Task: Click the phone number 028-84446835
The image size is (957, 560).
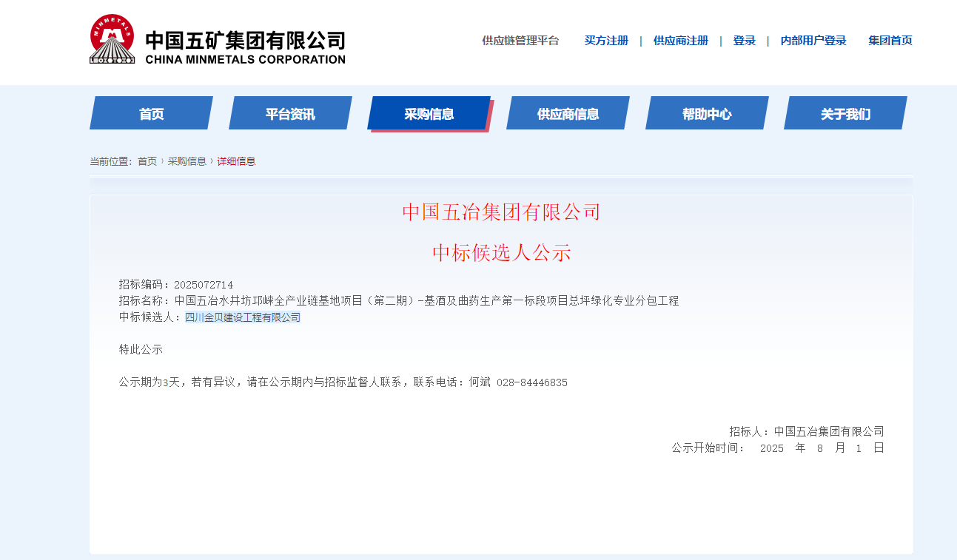Action: 532,383
